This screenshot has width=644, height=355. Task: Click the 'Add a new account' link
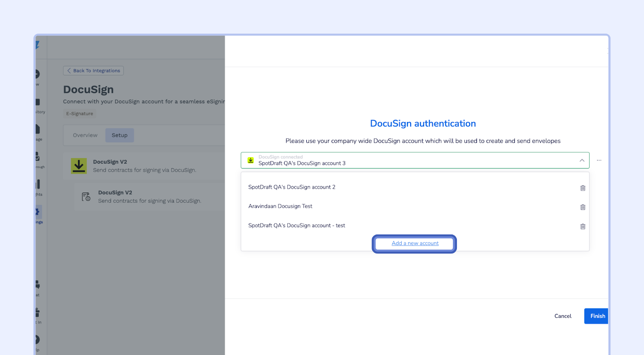(x=415, y=244)
